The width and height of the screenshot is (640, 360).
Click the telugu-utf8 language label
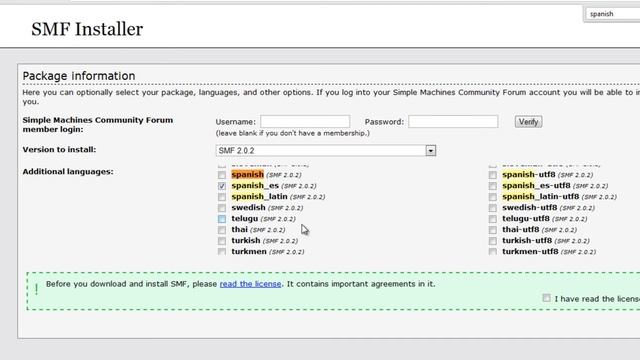tap(526, 219)
